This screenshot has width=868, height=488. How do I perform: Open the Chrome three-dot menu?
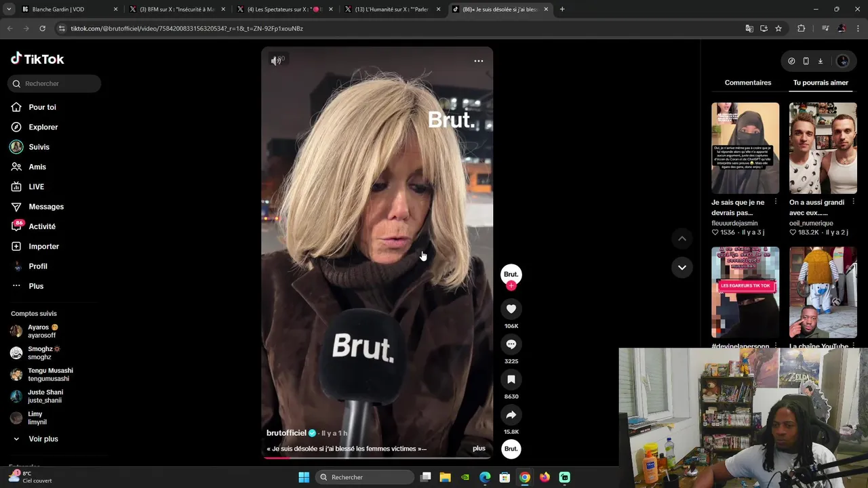click(857, 28)
